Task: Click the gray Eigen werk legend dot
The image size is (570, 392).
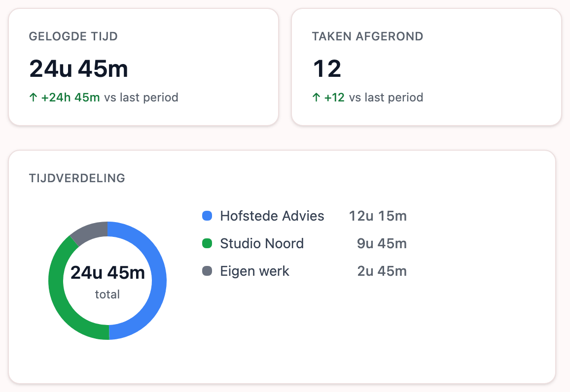Action: (x=207, y=271)
